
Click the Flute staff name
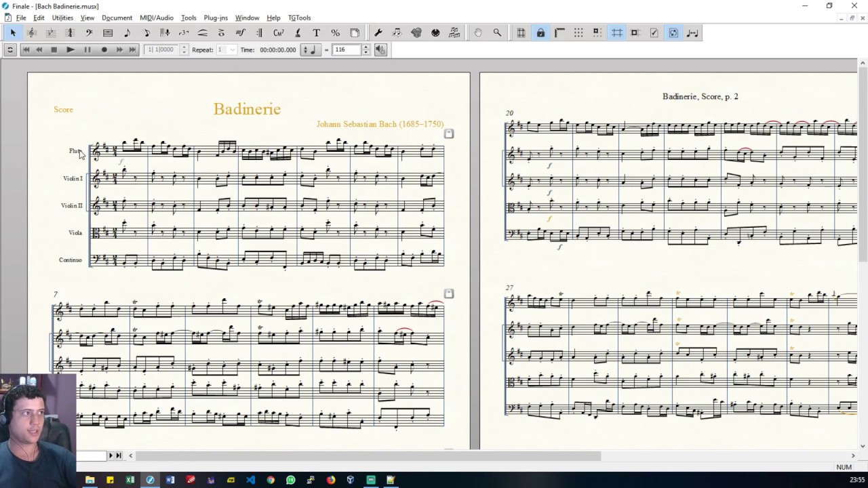tap(75, 150)
